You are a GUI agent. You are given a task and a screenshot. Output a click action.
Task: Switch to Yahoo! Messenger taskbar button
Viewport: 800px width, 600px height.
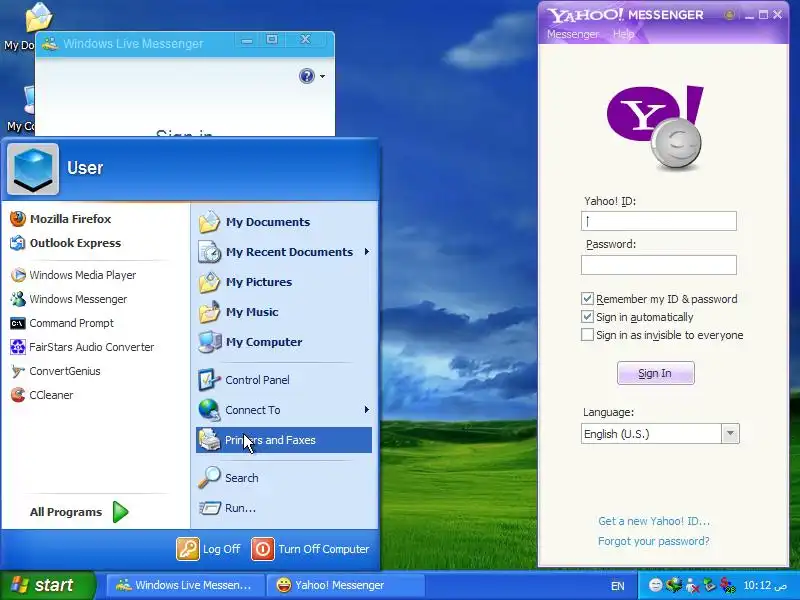point(347,585)
